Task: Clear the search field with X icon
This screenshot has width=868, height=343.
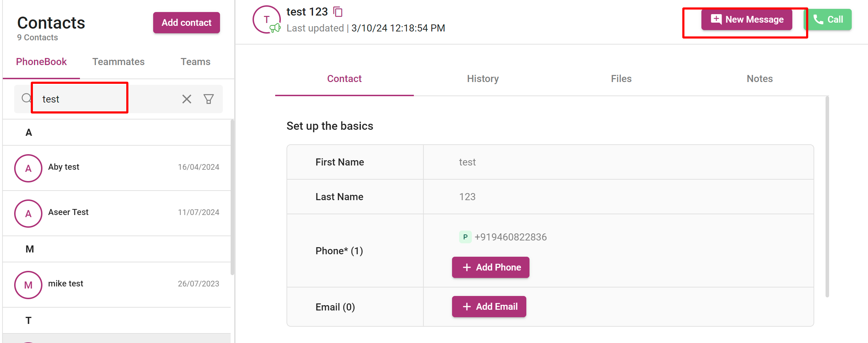Action: tap(187, 99)
